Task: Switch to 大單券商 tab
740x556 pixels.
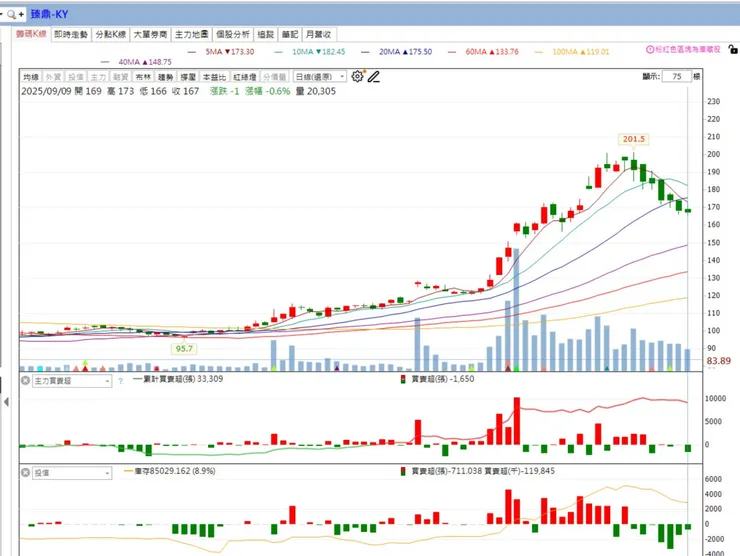Action: coord(150,34)
